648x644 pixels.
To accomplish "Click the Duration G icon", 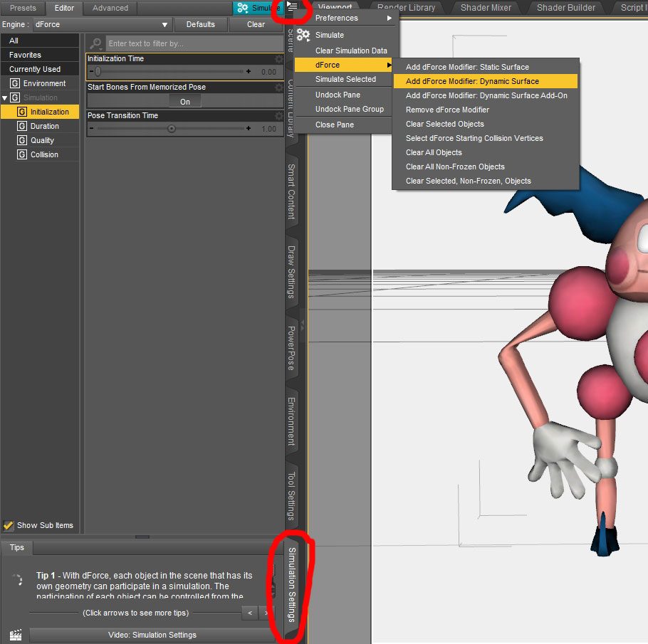I will (22, 127).
